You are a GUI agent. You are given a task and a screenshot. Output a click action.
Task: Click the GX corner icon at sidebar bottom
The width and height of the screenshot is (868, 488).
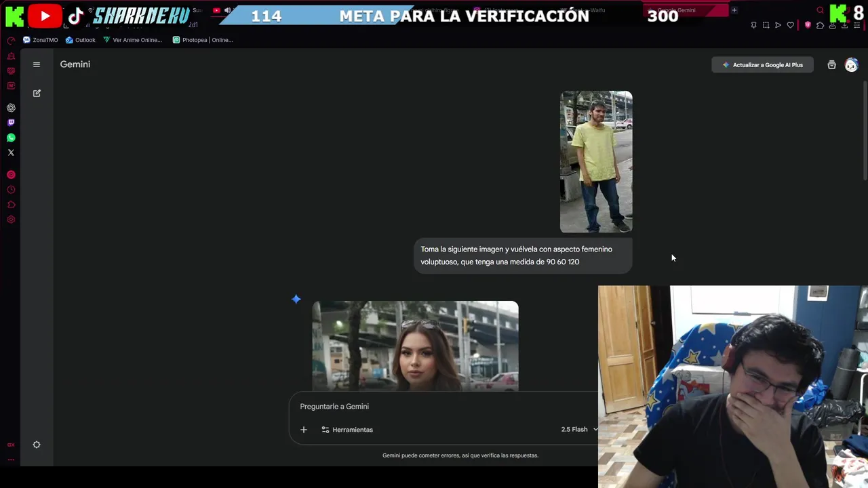11,445
